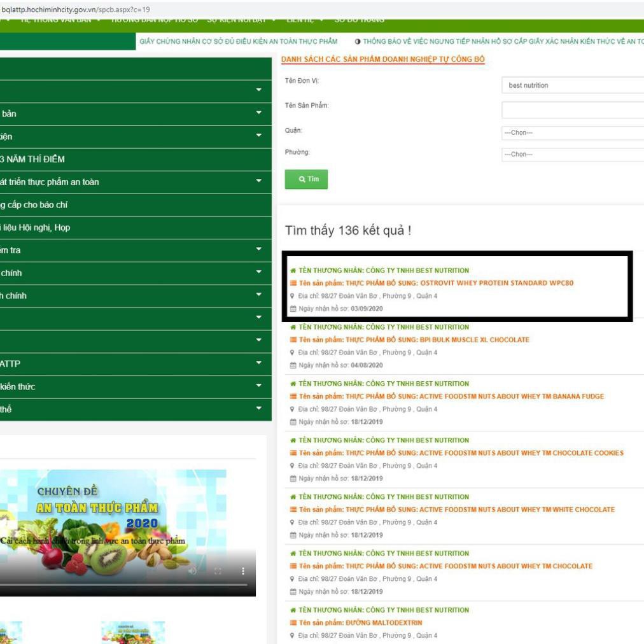Expand the 'át triển thực phẩm an toàn' sidebar item
Viewport: 644px width, 644px height.
click(258, 182)
